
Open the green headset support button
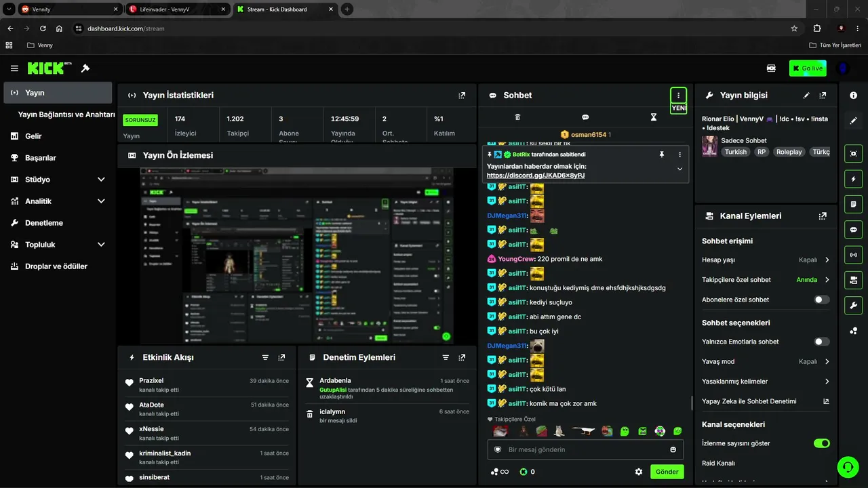point(847,466)
